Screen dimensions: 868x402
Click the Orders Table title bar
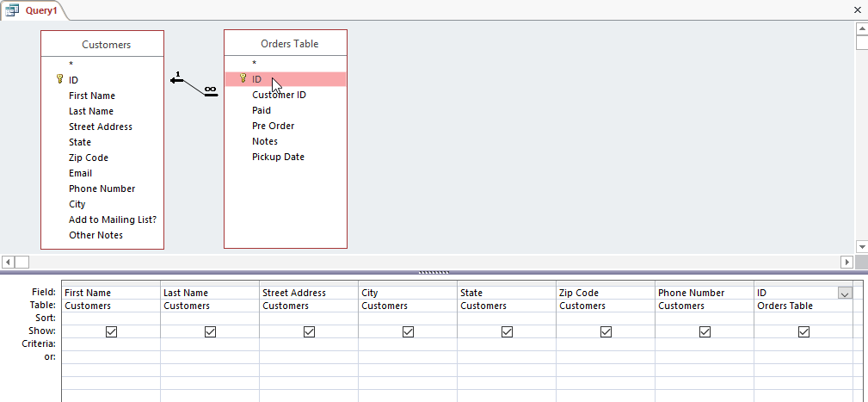286,43
